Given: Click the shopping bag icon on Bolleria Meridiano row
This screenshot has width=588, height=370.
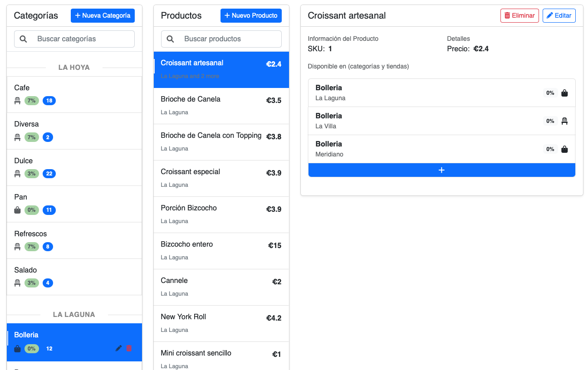Looking at the screenshot, I should tap(564, 149).
